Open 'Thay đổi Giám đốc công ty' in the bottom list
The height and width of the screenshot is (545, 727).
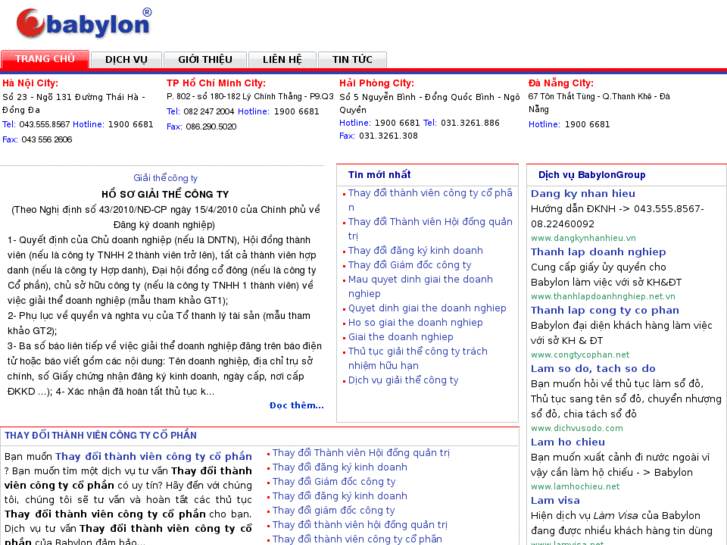click(x=334, y=481)
